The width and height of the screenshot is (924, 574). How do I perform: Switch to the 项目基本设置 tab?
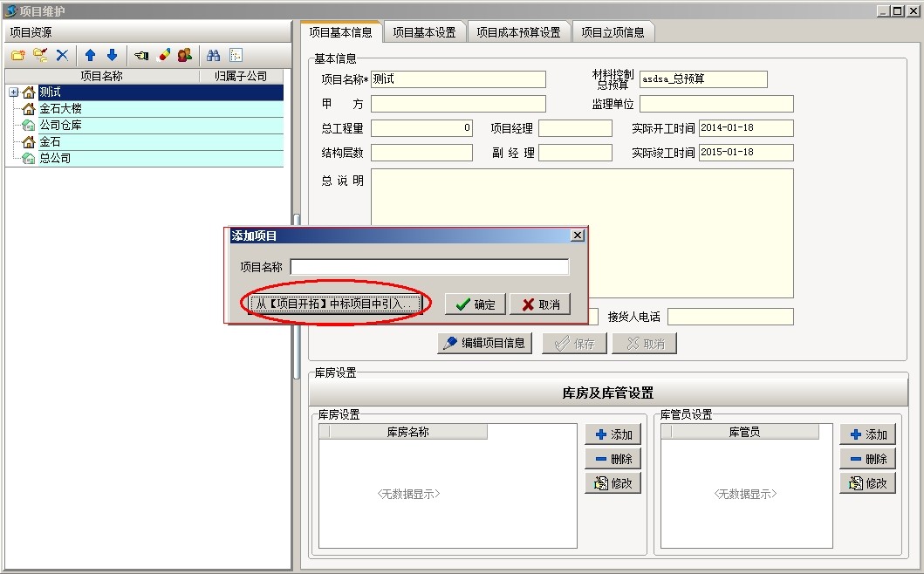pos(424,32)
